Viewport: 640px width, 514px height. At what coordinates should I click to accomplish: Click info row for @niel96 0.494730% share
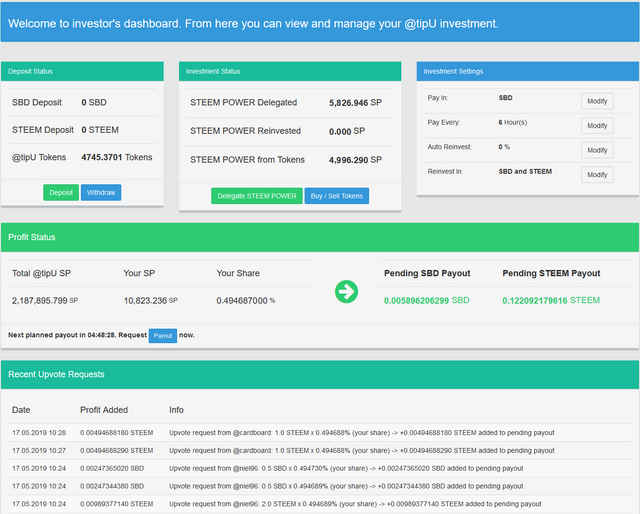[x=346, y=468]
